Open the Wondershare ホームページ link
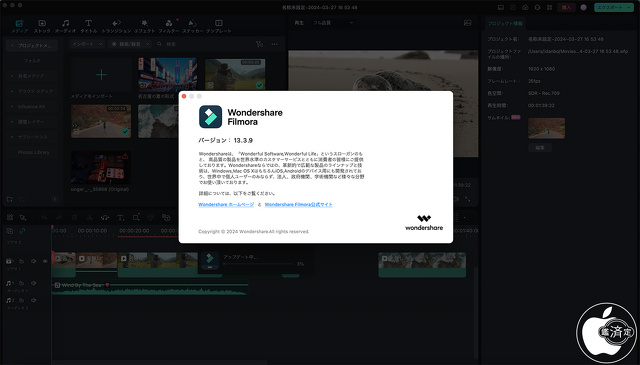640x365 pixels. tap(226, 205)
